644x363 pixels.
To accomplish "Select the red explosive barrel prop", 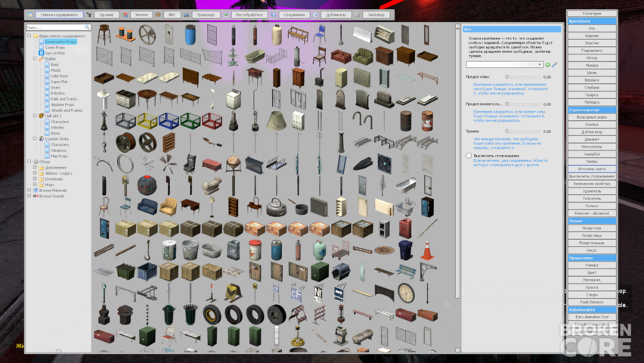I will (x=427, y=120).
